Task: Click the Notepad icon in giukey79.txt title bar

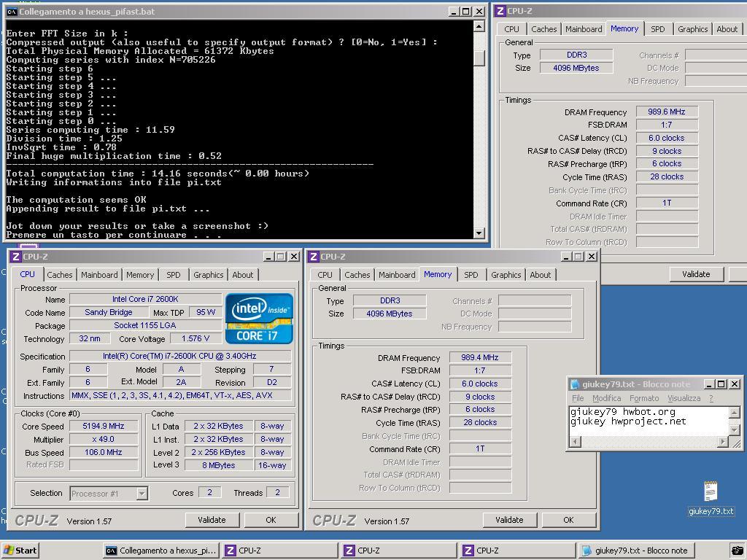Action: coord(575,384)
